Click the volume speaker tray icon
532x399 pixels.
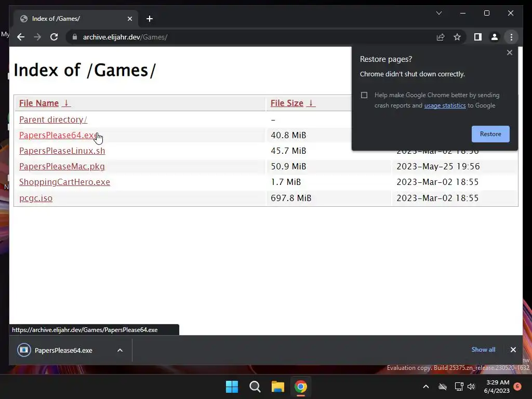(471, 387)
